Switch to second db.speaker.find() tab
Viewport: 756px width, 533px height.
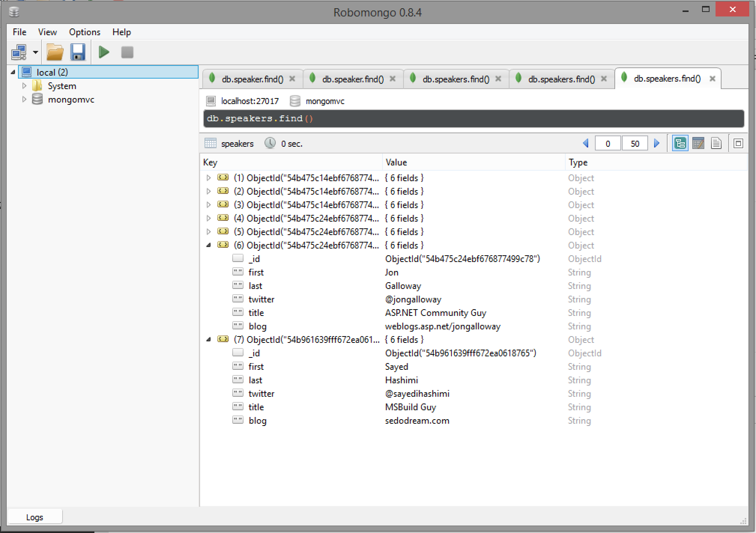click(353, 79)
